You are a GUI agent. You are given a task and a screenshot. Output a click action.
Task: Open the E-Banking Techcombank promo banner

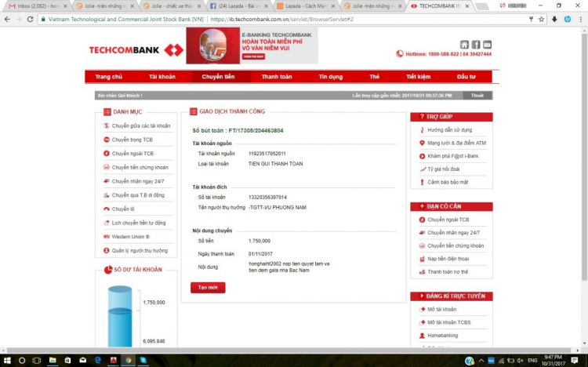pos(252,45)
